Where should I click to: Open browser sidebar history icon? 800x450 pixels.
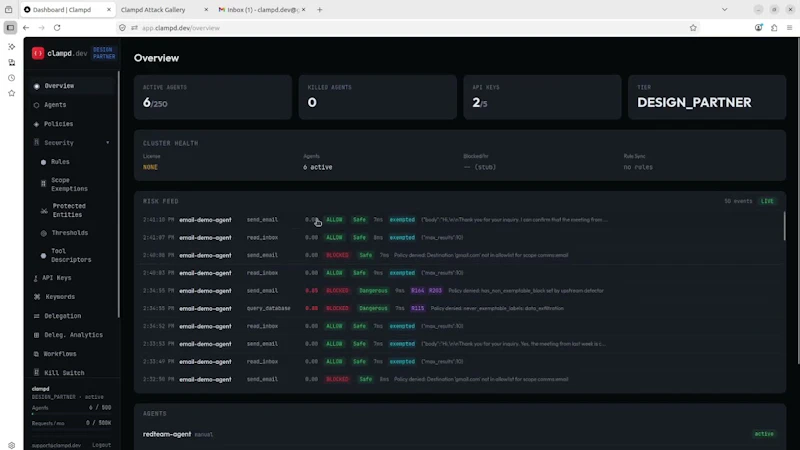click(11, 78)
